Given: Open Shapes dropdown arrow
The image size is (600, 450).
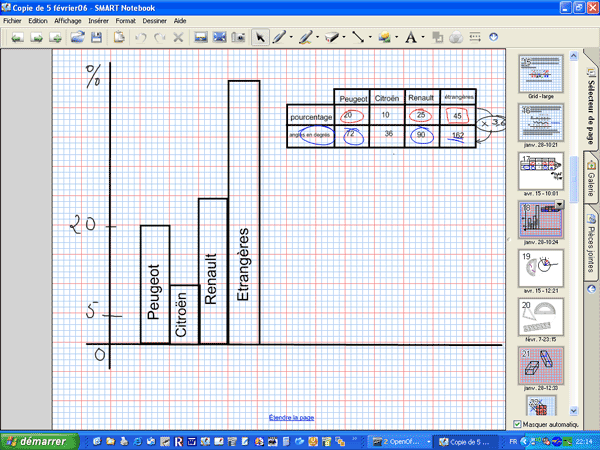Looking at the screenshot, I should (396, 38).
